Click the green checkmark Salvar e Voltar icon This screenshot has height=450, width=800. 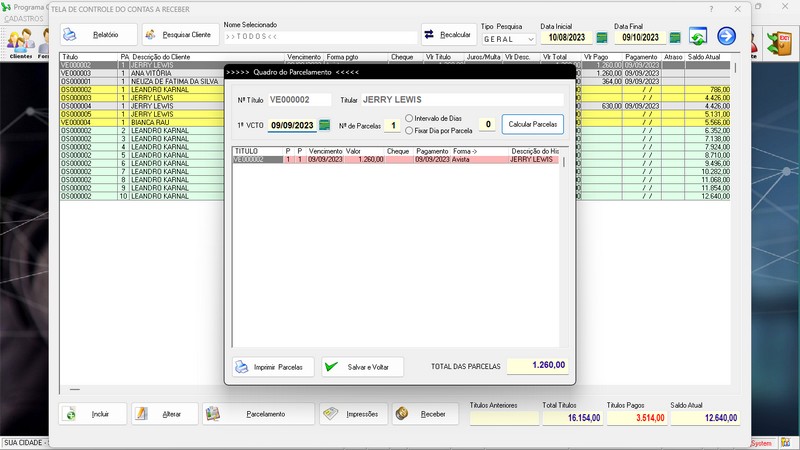[x=331, y=366]
